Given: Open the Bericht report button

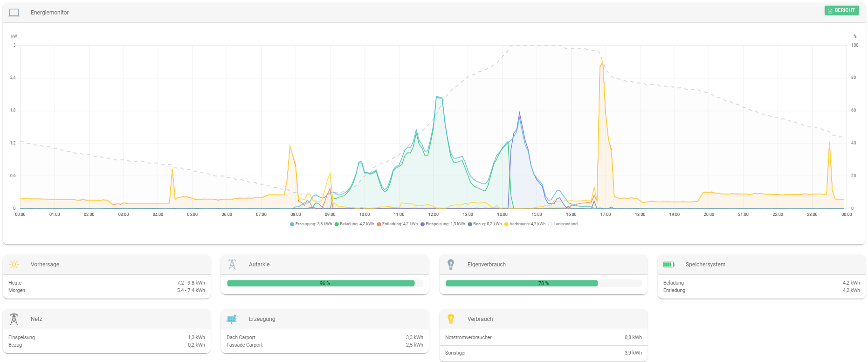Looking at the screenshot, I should (x=841, y=10).
